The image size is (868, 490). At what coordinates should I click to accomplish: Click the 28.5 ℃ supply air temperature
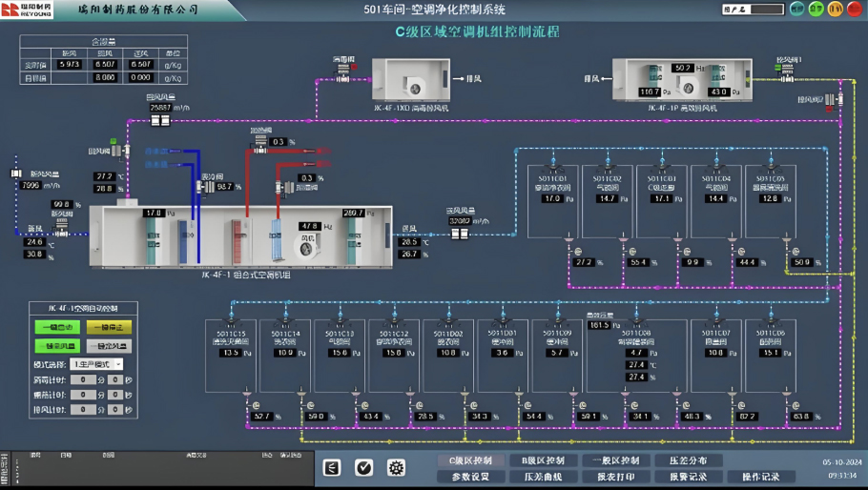409,242
